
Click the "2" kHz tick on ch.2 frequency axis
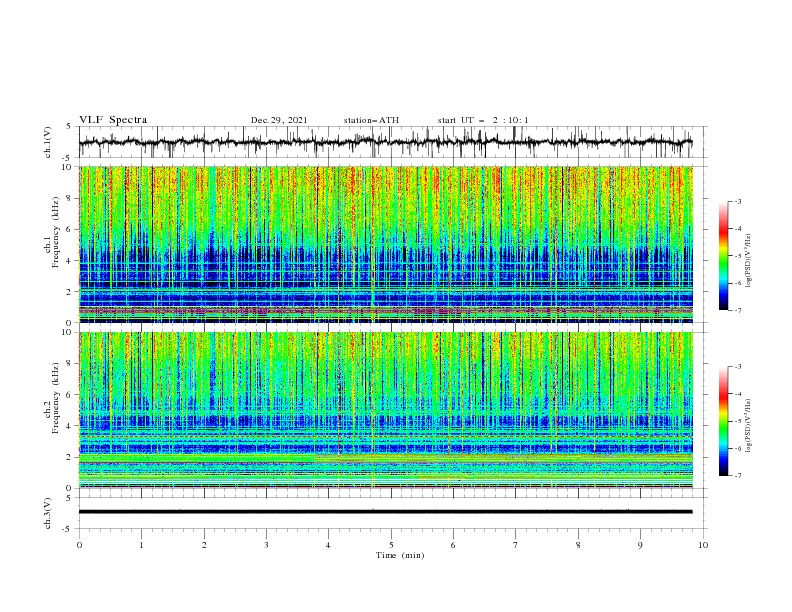70,457
